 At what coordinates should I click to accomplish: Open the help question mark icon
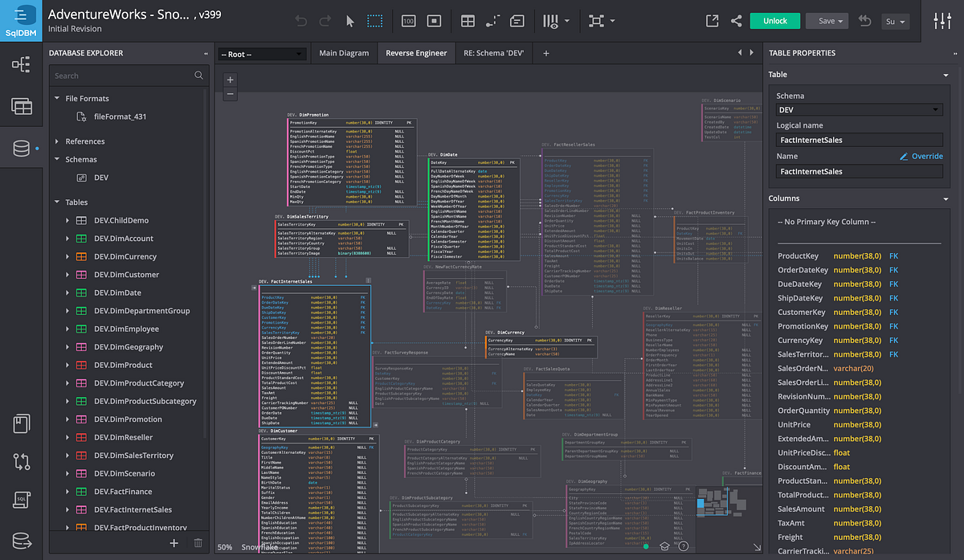(x=684, y=546)
